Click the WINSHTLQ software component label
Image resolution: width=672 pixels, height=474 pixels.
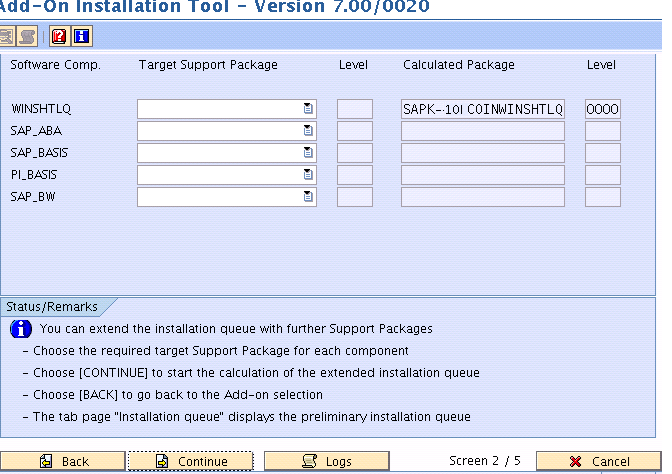(41, 109)
